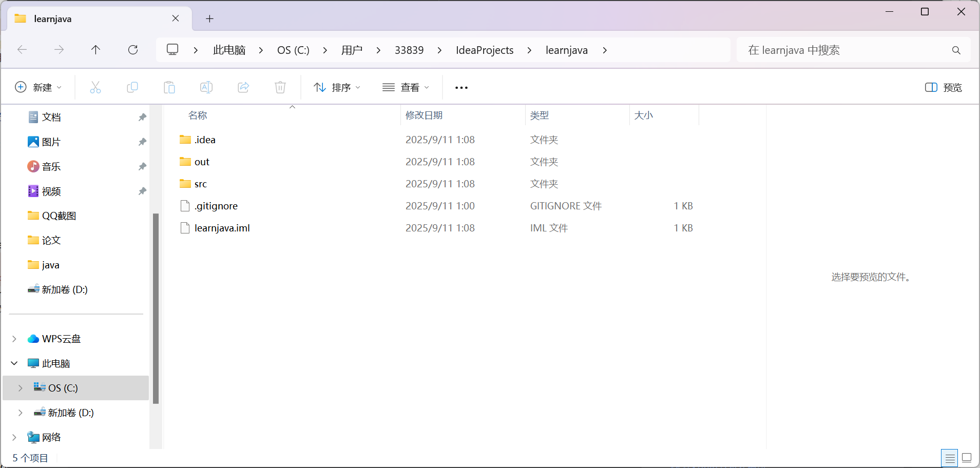Click the Paste icon in the toolbar
Screen dimensions: 980x468
tap(169, 87)
